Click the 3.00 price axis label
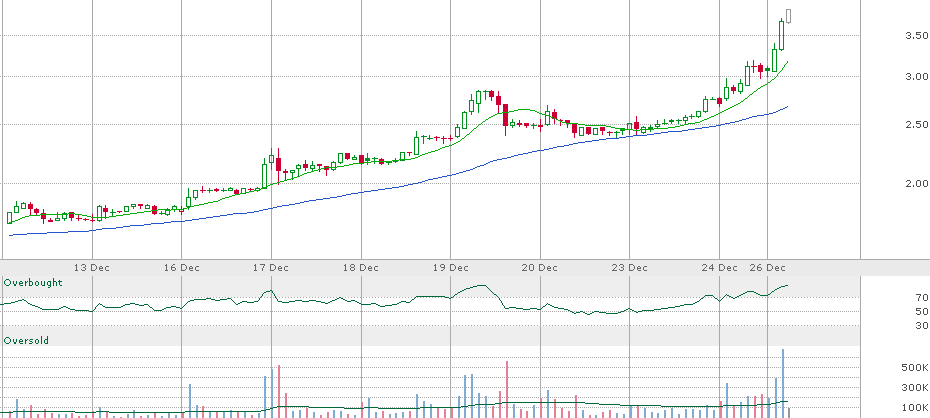The width and height of the screenshot is (930, 418). pyautogui.click(x=916, y=76)
